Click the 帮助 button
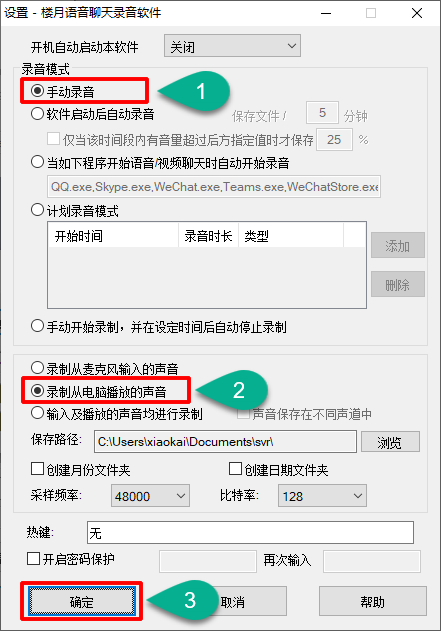This screenshot has height=631, width=441. [373, 601]
